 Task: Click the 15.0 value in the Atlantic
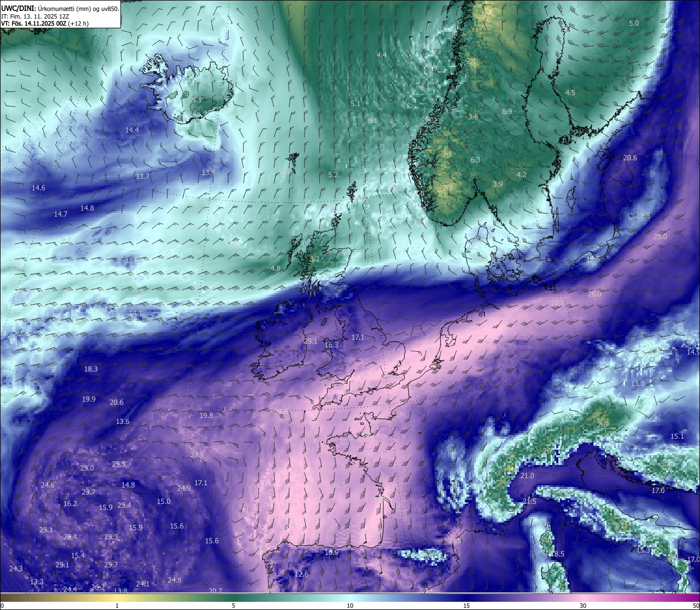click(164, 501)
